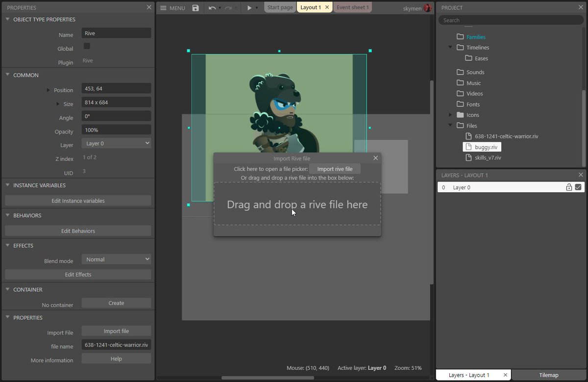Edit the Angle value field
This screenshot has height=382, width=588.
click(x=116, y=116)
